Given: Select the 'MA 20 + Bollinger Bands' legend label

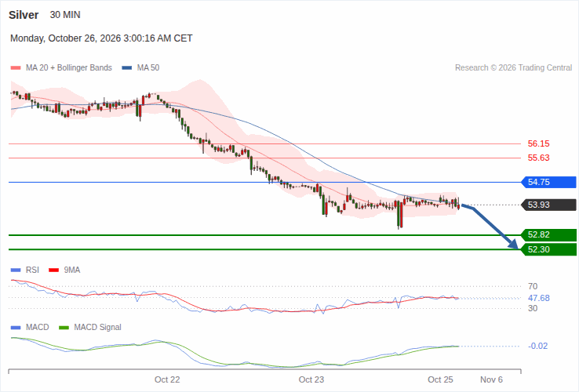Looking at the screenshot, I should [x=69, y=68].
